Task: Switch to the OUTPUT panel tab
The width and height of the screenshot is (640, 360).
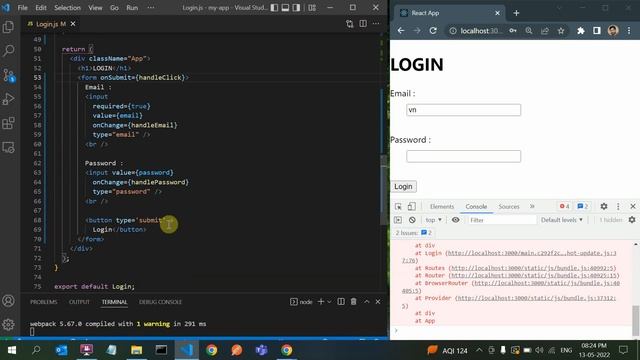Action: pos(79,302)
